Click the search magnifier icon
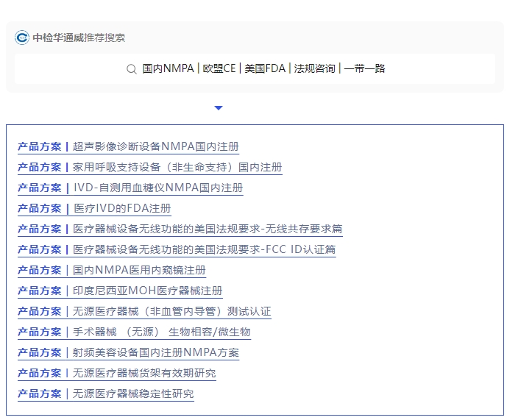507x420 pixels. [x=132, y=69]
